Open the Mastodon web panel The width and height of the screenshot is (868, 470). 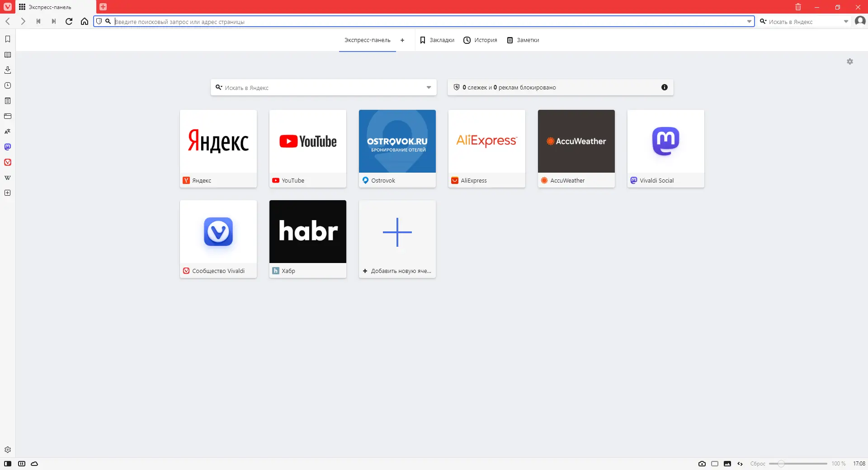(x=8, y=147)
